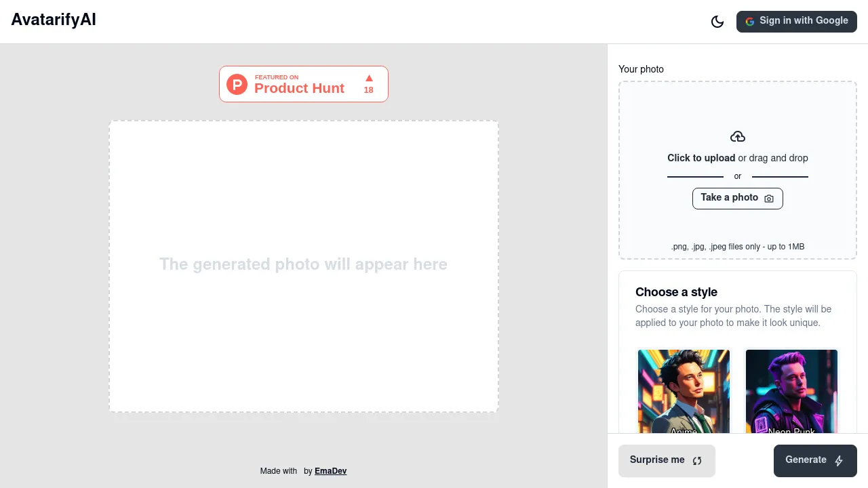Viewport: 868px width, 488px height.
Task: Open the Featured on Product Hunt badge
Action: click(304, 84)
